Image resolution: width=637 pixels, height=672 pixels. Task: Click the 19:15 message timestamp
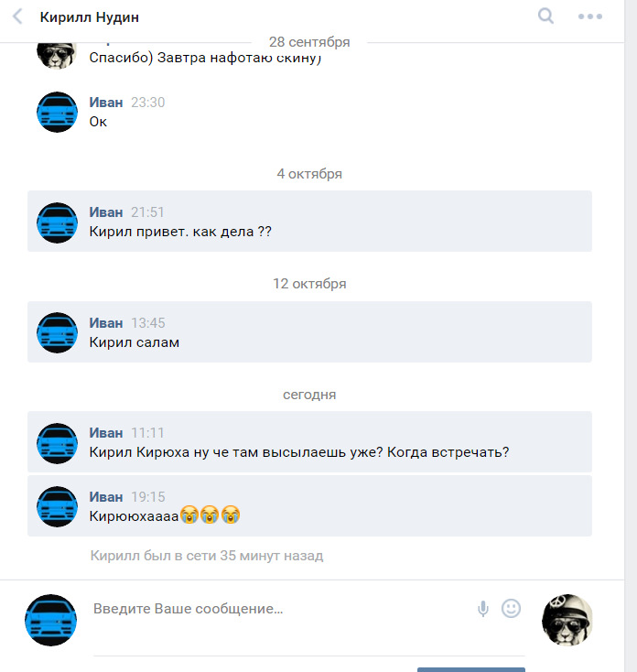click(147, 497)
